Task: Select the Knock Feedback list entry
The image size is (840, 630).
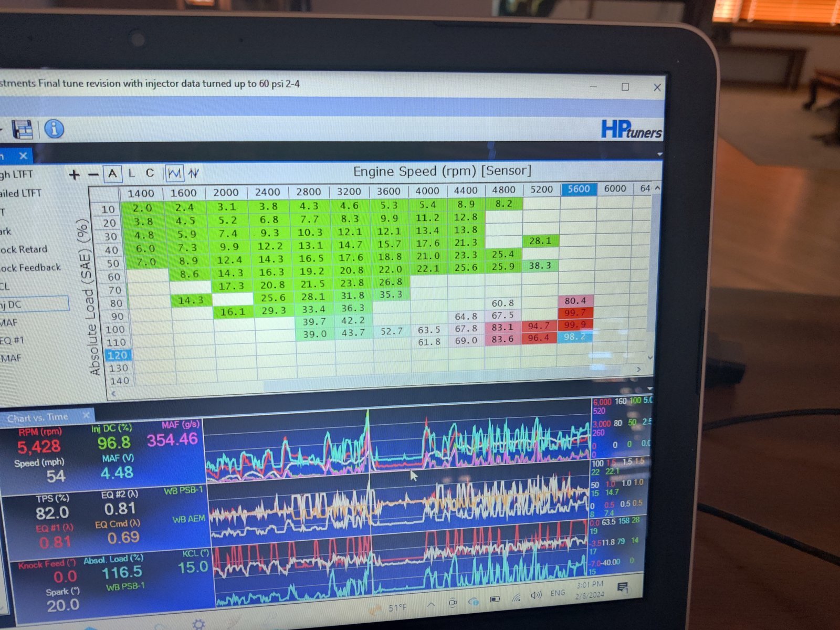Action: click(x=30, y=268)
